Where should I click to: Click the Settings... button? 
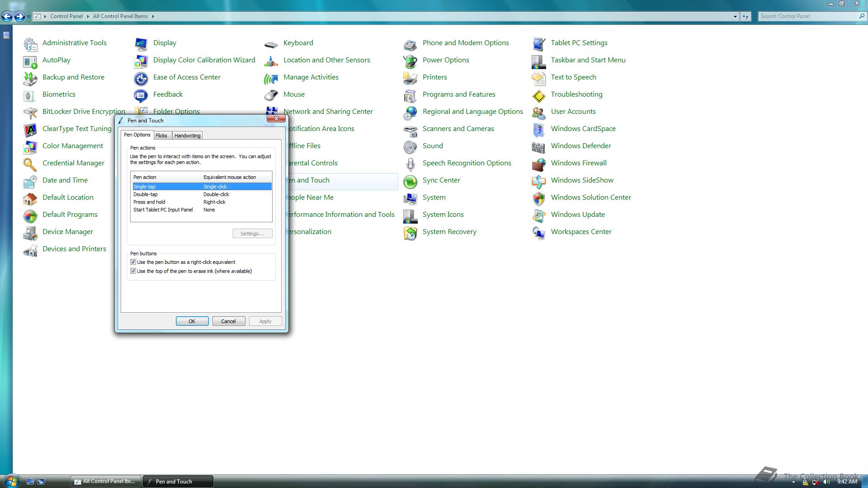pyautogui.click(x=252, y=234)
